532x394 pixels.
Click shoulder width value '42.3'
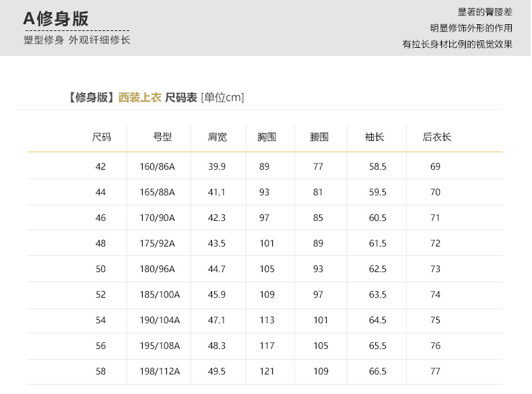(217, 218)
